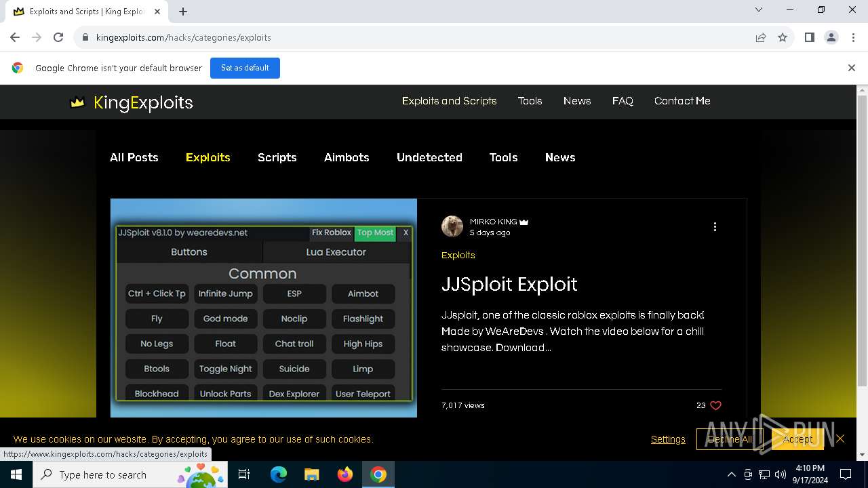Select the Aimbots category tab
868x488 pixels.
[347, 157]
